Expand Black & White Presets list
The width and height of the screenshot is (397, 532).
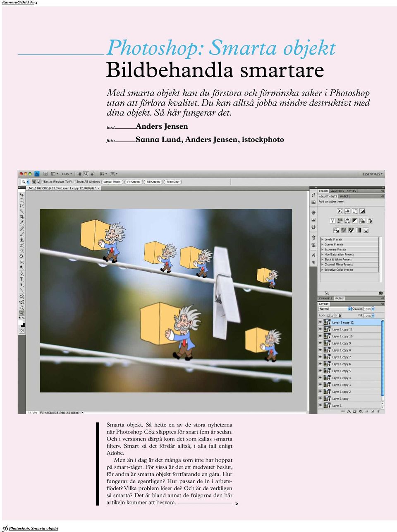[x=323, y=260]
